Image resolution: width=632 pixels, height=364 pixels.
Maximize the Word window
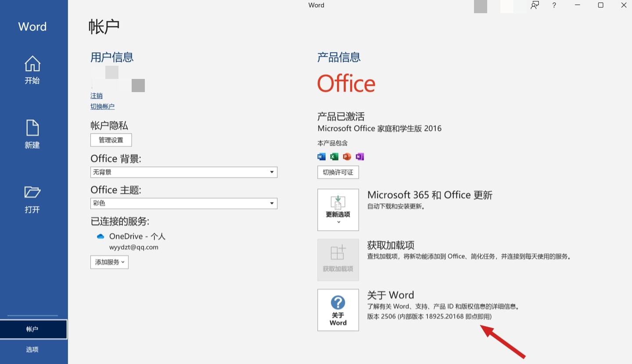click(601, 5)
